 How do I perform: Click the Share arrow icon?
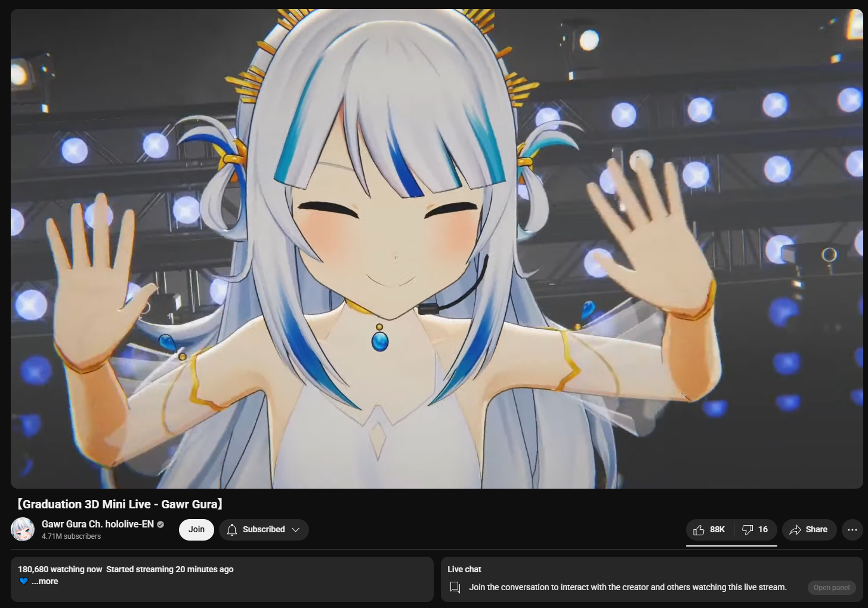click(x=795, y=530)
